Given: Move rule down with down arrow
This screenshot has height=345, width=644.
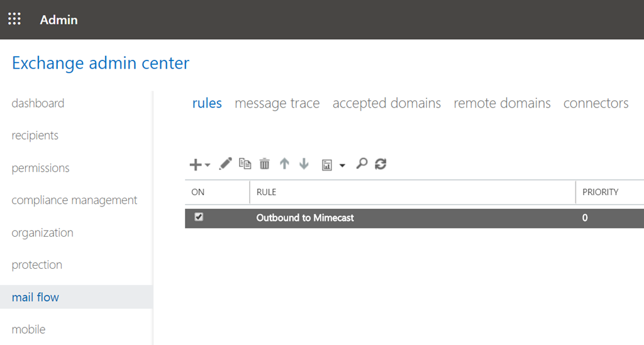Looking at the screenshot, I should point(304,164).
